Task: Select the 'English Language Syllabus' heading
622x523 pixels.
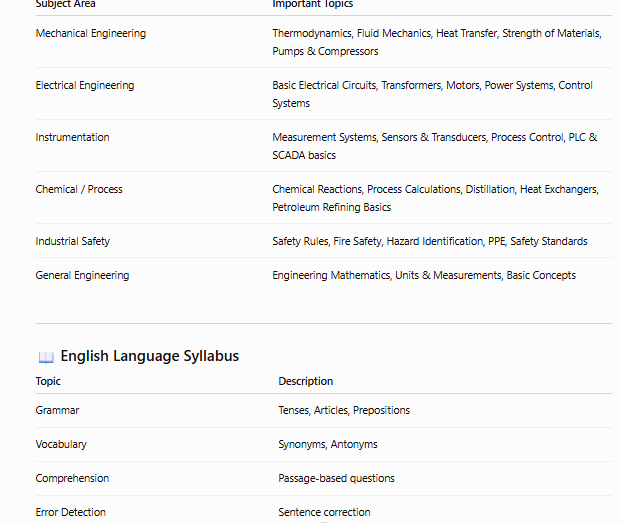Action: (x=150, y=356)
